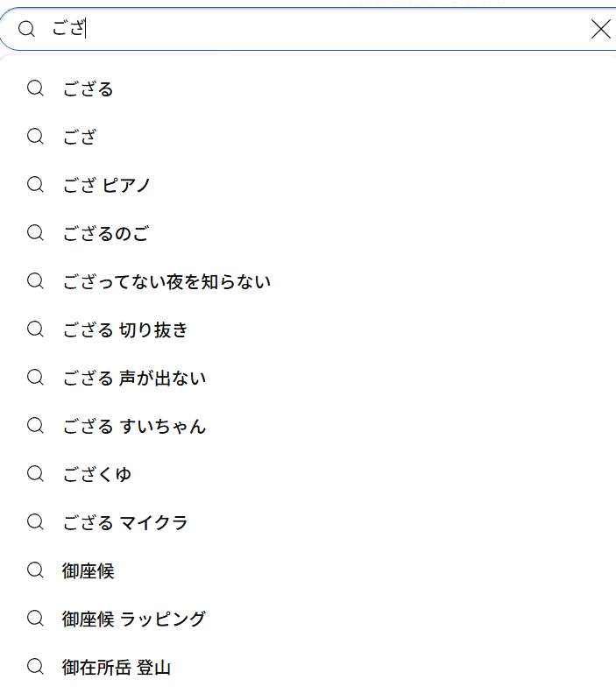The image size is (616, 694).
Task: Pick the suggestion ござる マイクラ
Action: click(308, 523)
